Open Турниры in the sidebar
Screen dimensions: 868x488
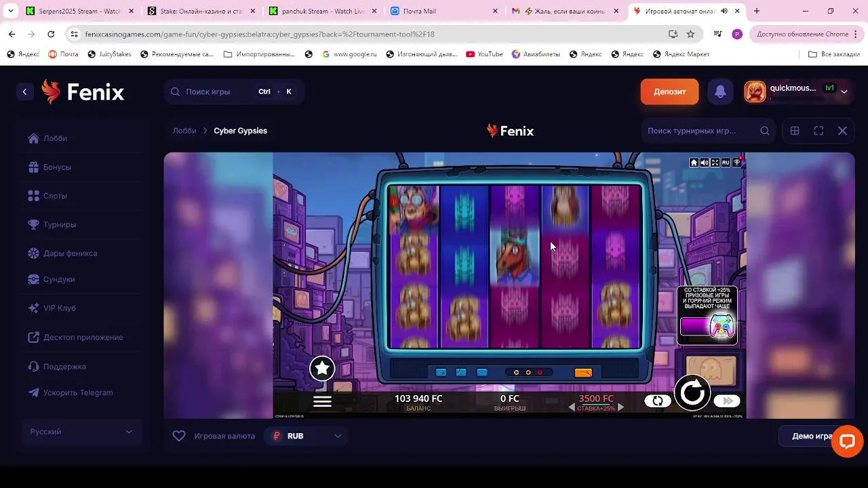coord(60,224)
